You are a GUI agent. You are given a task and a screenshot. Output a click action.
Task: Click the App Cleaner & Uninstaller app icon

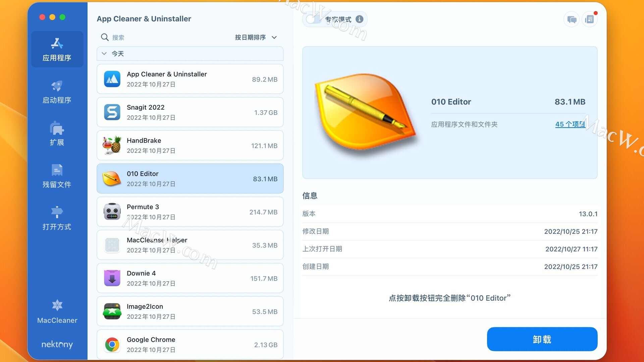tap(112, 79)
